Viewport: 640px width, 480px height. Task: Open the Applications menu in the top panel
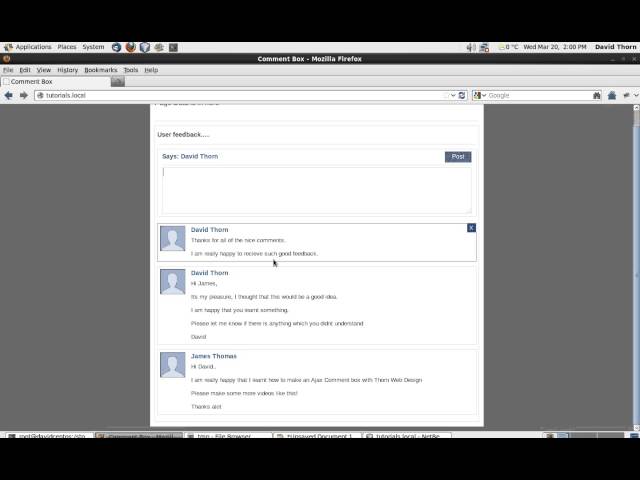(28, 47)
